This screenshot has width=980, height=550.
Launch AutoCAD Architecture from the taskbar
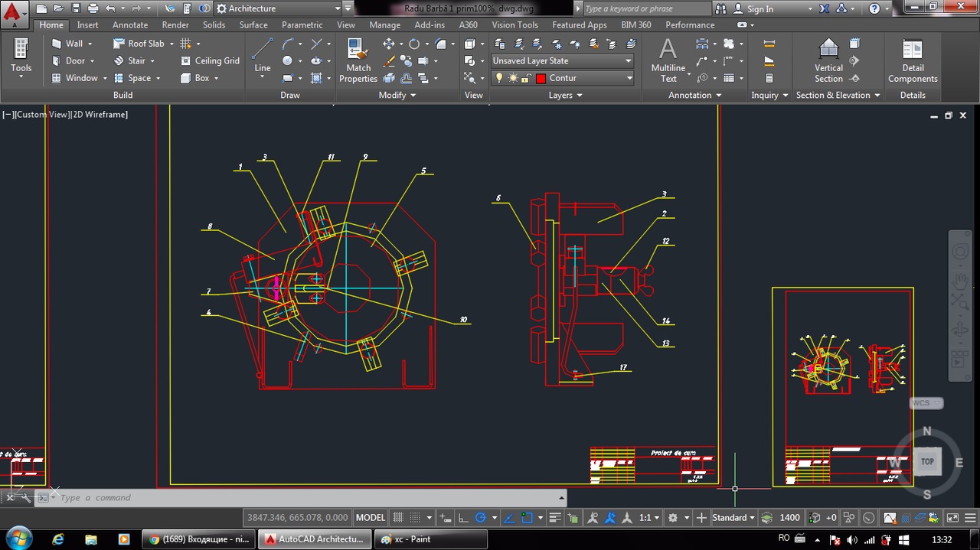(314, 539)
